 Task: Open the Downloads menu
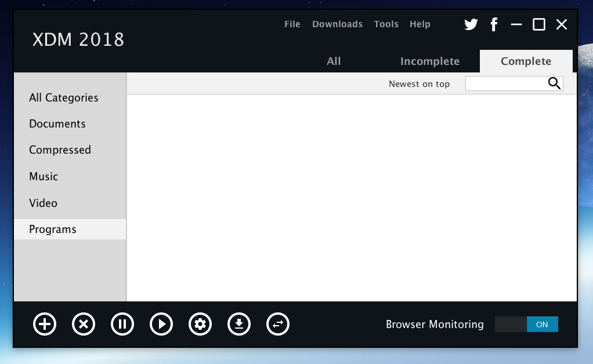pos(337,24)
